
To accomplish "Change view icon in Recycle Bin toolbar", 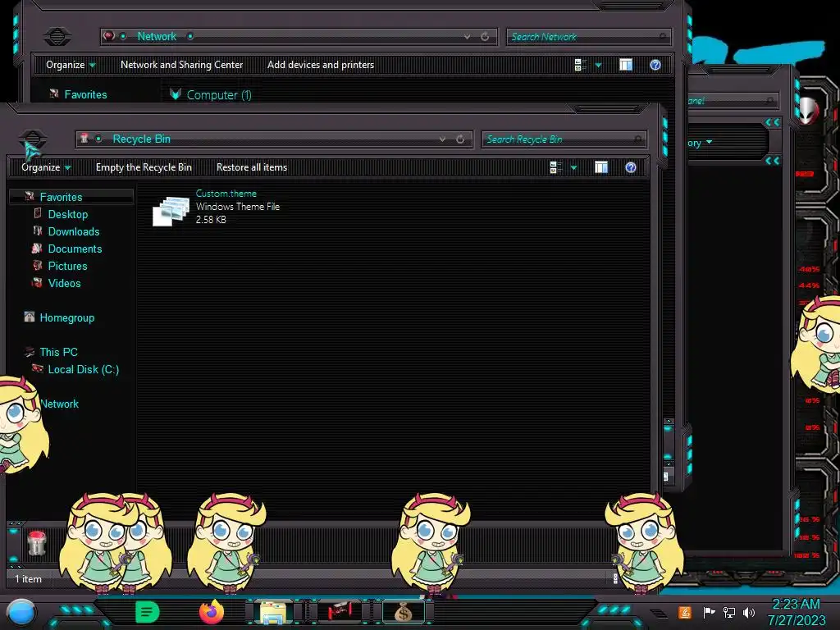I will [555, 167].
